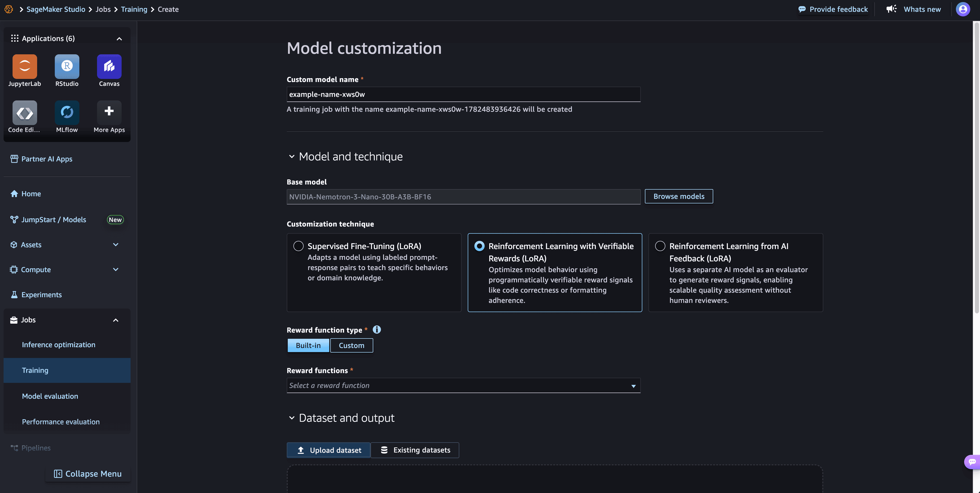Go to SageMaker Studio breadcrumb link
Image resolution: width=980 pixels, height=493 pixels.
pyautogui.click(x=56, y=9)
